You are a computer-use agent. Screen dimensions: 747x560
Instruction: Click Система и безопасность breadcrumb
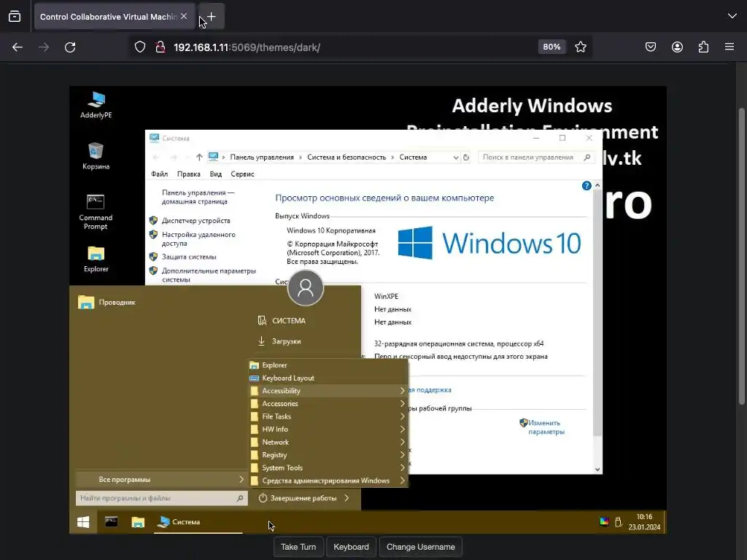pos(347,157)
